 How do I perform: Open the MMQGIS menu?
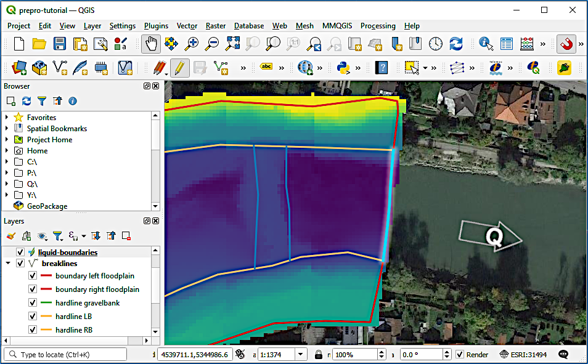(x=337, y=26)
